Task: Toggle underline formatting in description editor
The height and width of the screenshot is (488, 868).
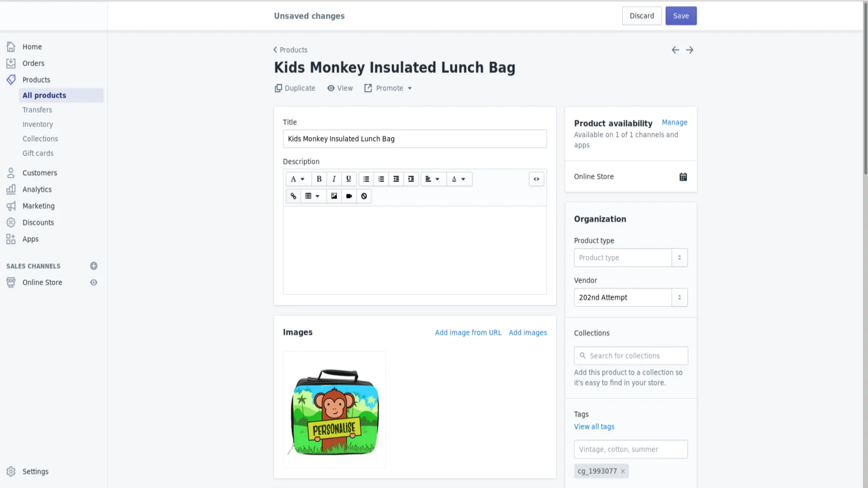Action: pyautogui.click(x=348, y=179)
